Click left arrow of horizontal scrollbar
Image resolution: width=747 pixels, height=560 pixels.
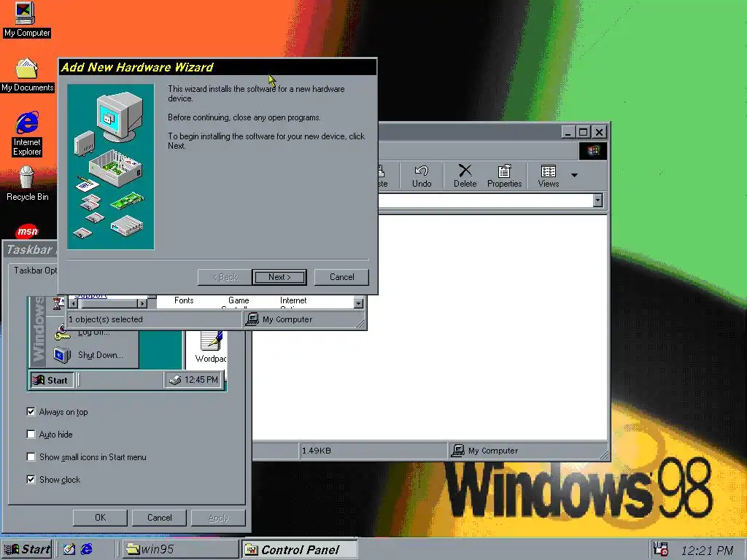(74, 303)
